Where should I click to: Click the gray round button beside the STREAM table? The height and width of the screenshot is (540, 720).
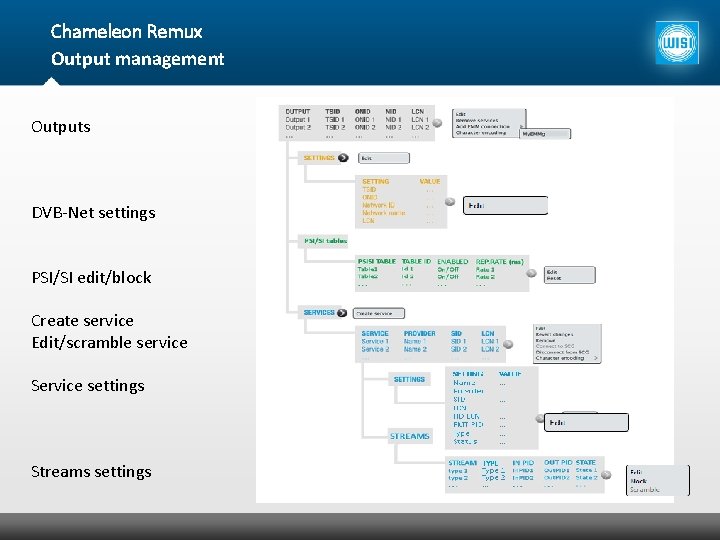(x=607, y=475)
